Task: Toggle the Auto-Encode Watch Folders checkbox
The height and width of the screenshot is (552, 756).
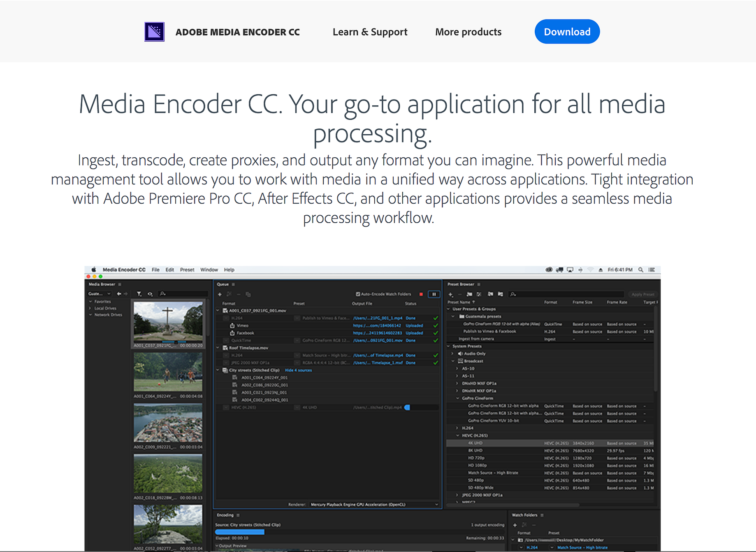Action: click(x=357, y=294)
